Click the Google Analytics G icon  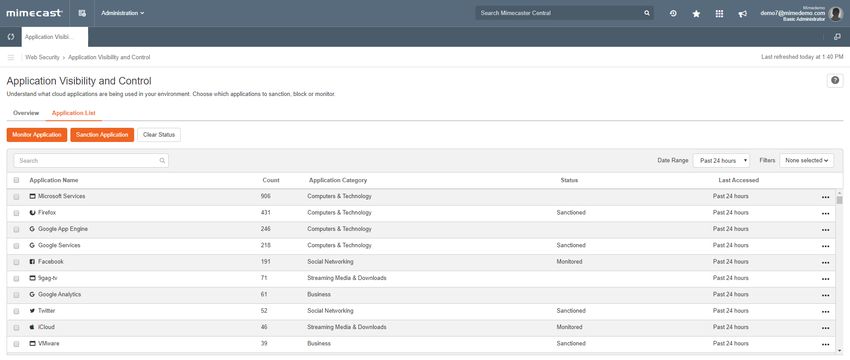coord(33,294)
